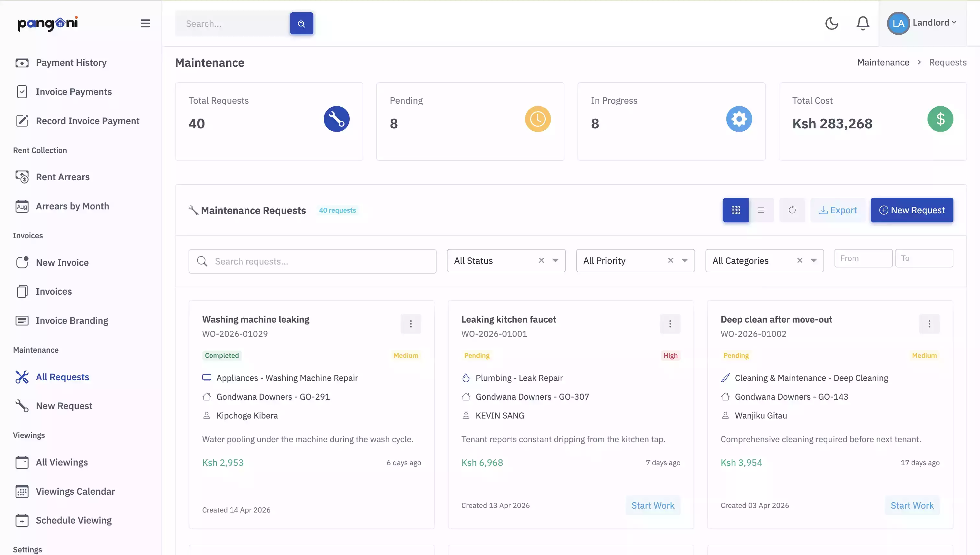980x555 pixels.
Task: Go to Rent Arrears in sidebar
Action: click(63, 177)
